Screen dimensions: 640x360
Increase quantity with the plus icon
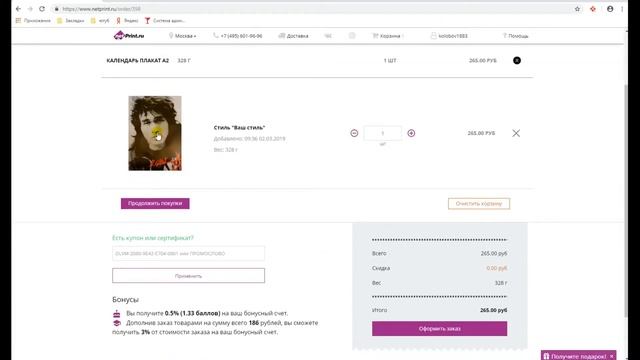pos(411,133)
